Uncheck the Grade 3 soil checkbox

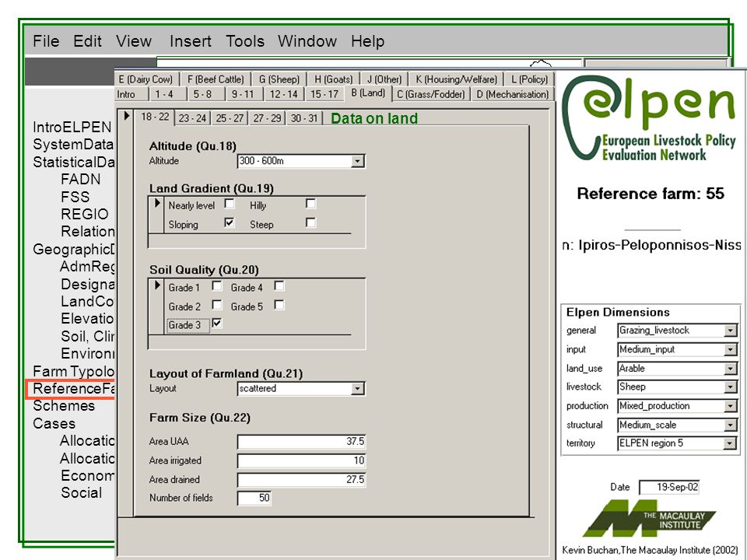tap(217, 324)
